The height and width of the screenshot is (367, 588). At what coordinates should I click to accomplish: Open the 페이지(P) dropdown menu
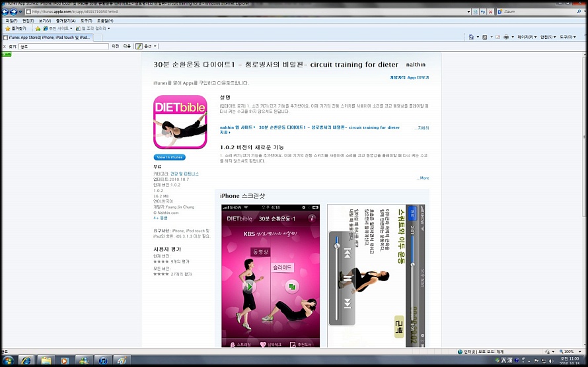(x=527, y=37)
